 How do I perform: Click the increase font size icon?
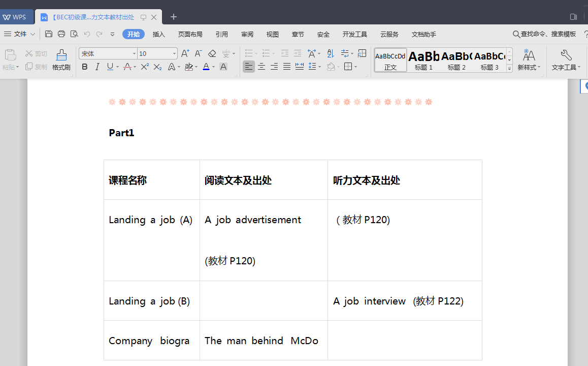[x=185, y=53]
